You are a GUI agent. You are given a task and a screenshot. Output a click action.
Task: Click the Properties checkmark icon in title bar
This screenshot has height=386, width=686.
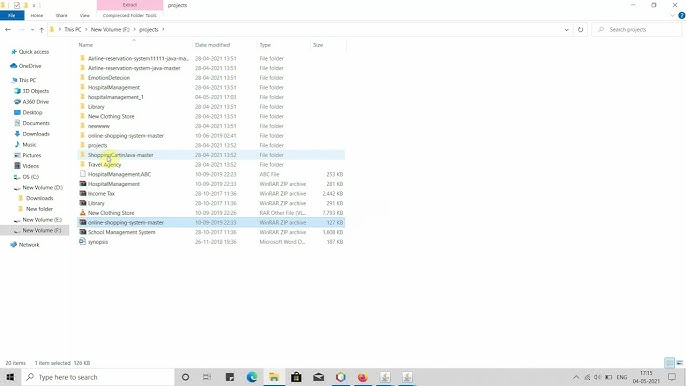tap(17, 5)
